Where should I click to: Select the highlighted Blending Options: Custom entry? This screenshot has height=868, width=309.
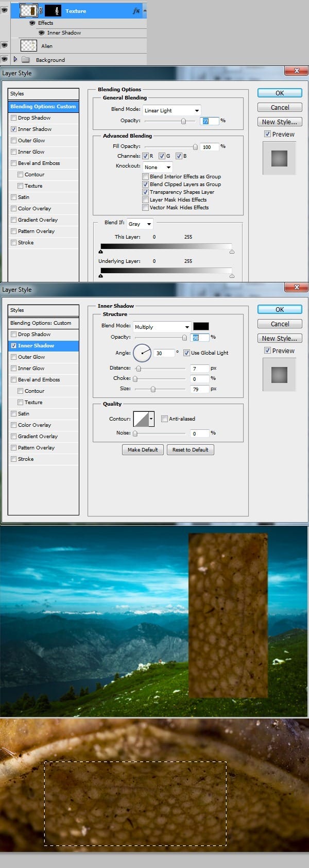coord(43,107)
